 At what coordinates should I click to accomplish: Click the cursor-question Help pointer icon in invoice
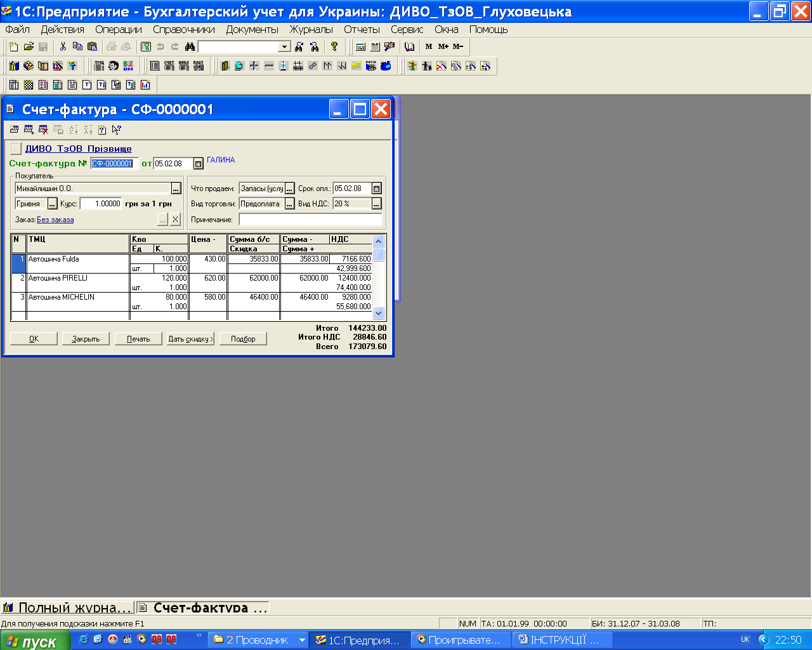pyautogui.click(x=117, y=129)
